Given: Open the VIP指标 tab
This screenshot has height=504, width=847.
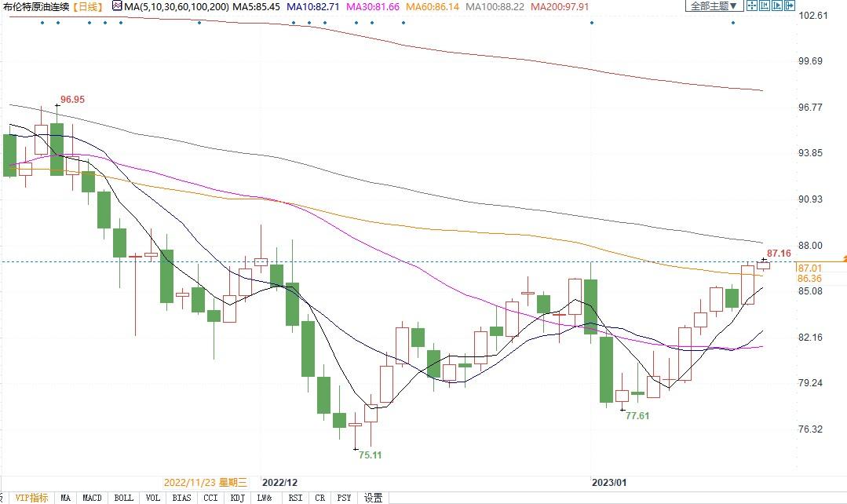Looking at the screenshot, I should click(x=31, y=498).
